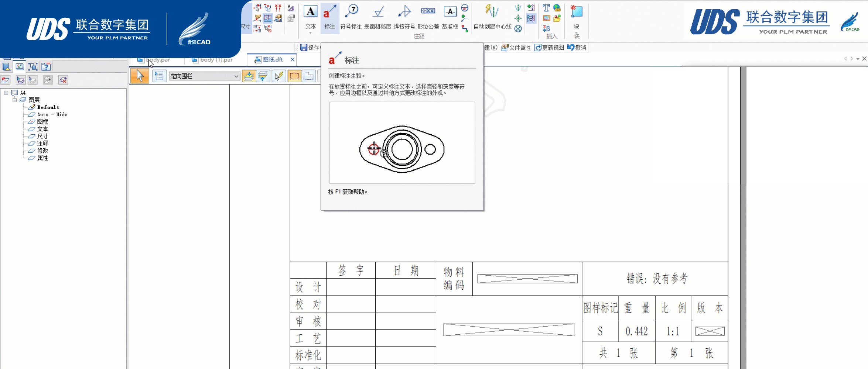Toggle inside rectangular fence selection mode
The width and height of the screenshot is (868, 369).
click(294, 76)
